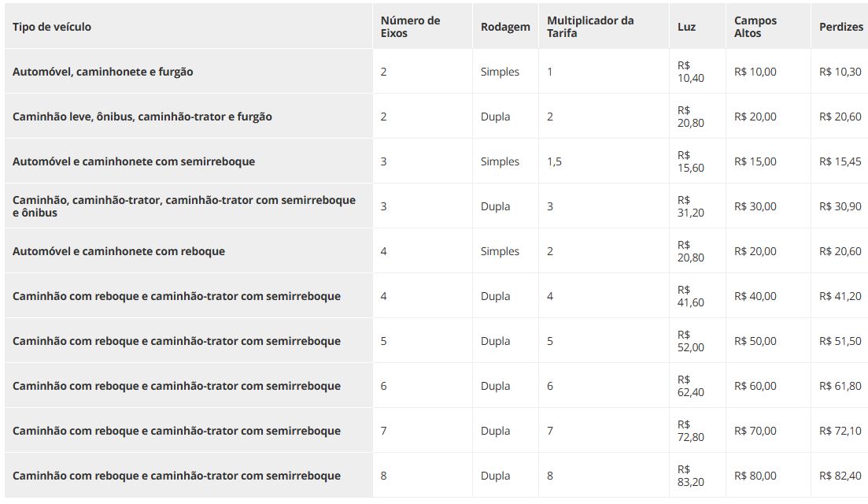Click the 'Rodagem' column header
The image size is (868, 504).
pos(505,27)
